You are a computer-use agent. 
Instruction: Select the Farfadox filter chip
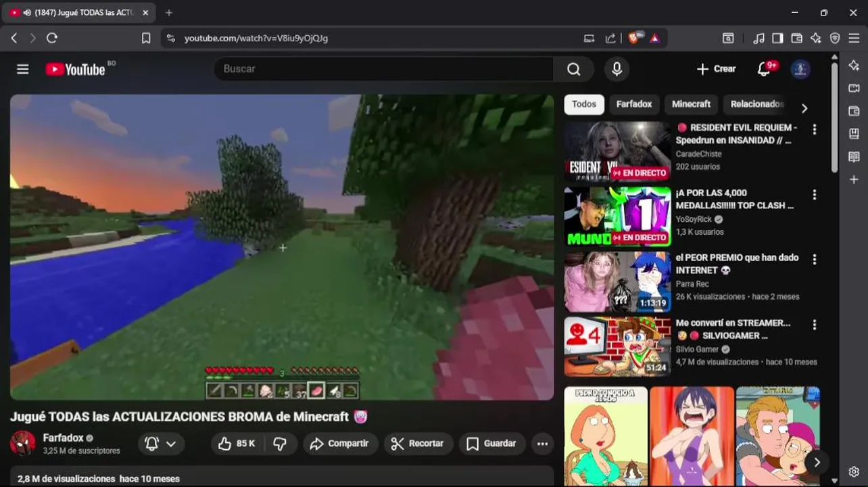point(634,104)
